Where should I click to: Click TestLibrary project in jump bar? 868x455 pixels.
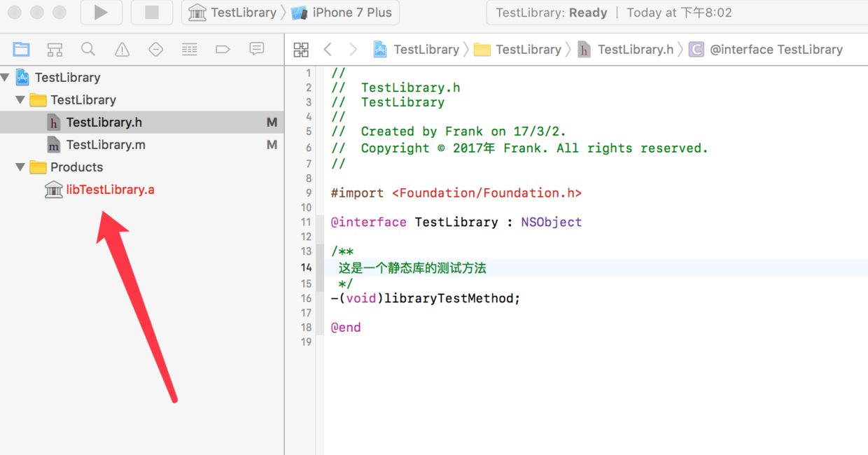416,49
